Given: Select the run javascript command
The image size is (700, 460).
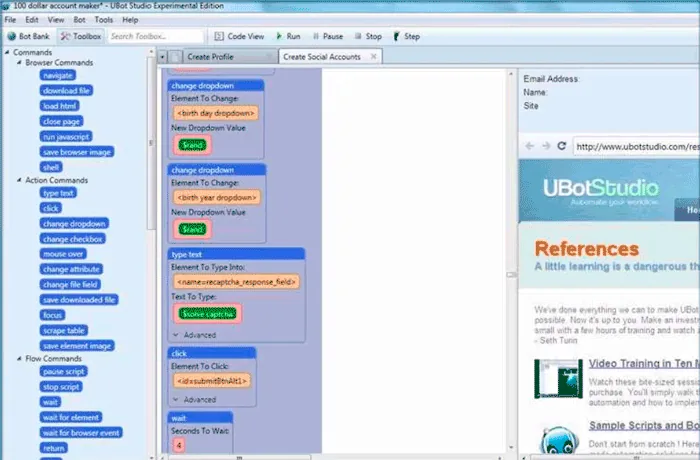Looking at the screenshot, I should point(66,137).
